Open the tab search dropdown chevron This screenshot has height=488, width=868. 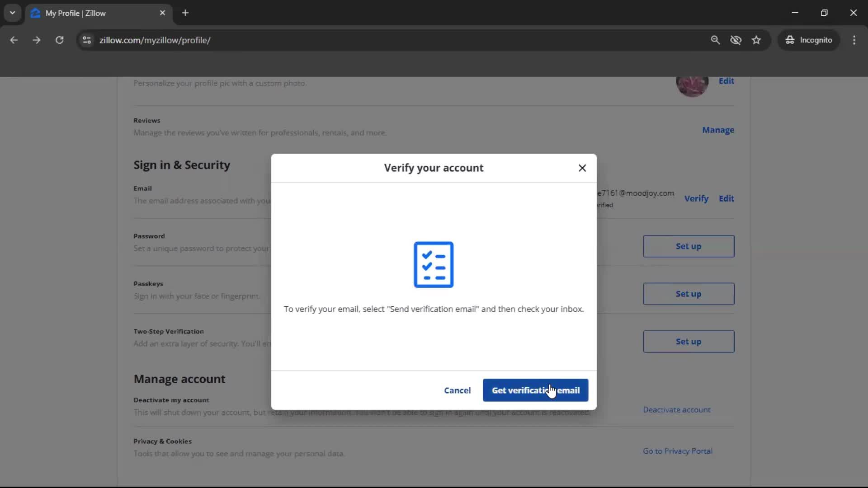[12, 13]
